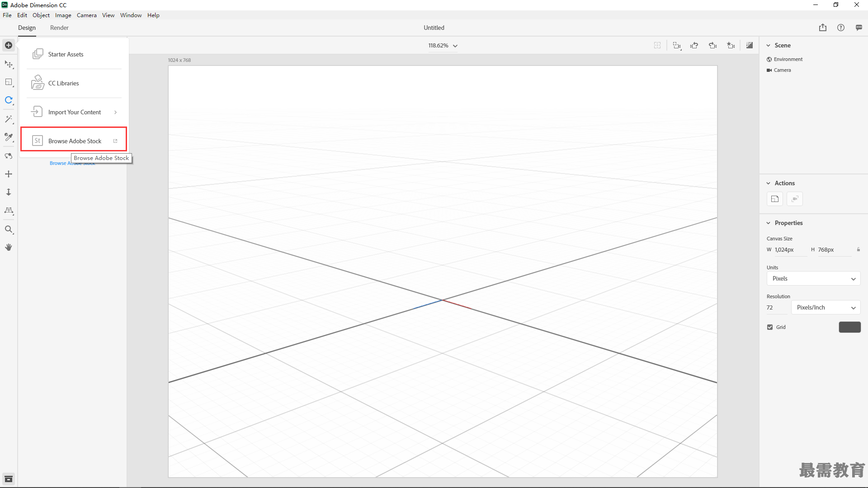This screenshot has width=868, height=488.
Task: Open the Camera menu
Action: [87, 15]
